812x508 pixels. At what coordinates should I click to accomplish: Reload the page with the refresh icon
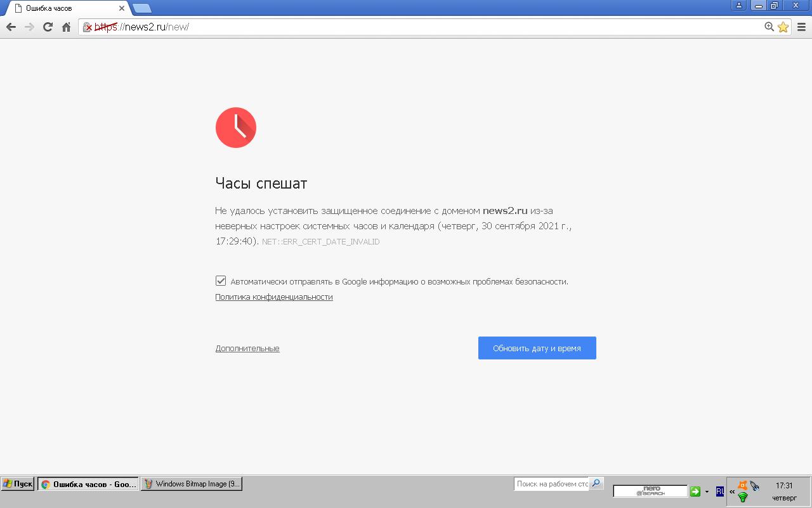(x=48, y=27)
